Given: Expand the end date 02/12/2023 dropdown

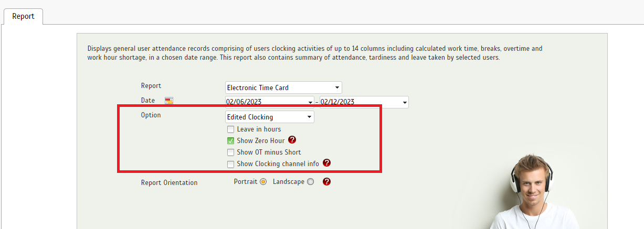Looking at the screenshot, I should [x=405, y=102].
